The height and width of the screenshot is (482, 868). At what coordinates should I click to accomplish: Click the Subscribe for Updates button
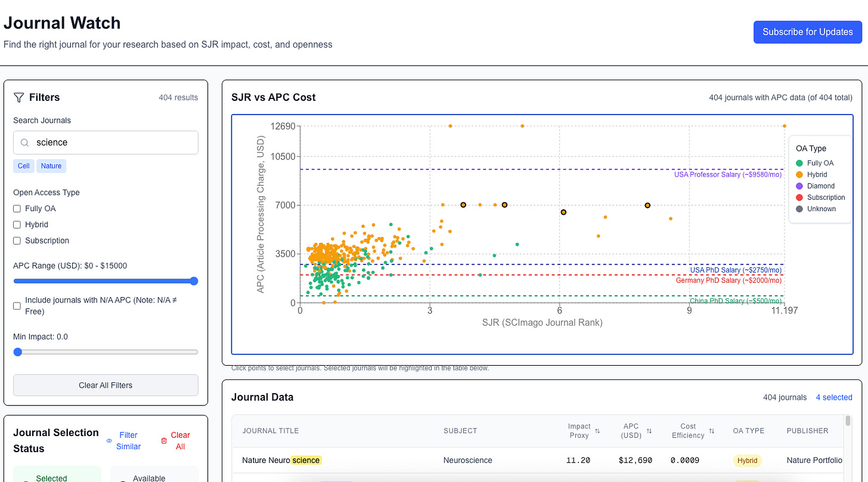click(x=808, y=32)
